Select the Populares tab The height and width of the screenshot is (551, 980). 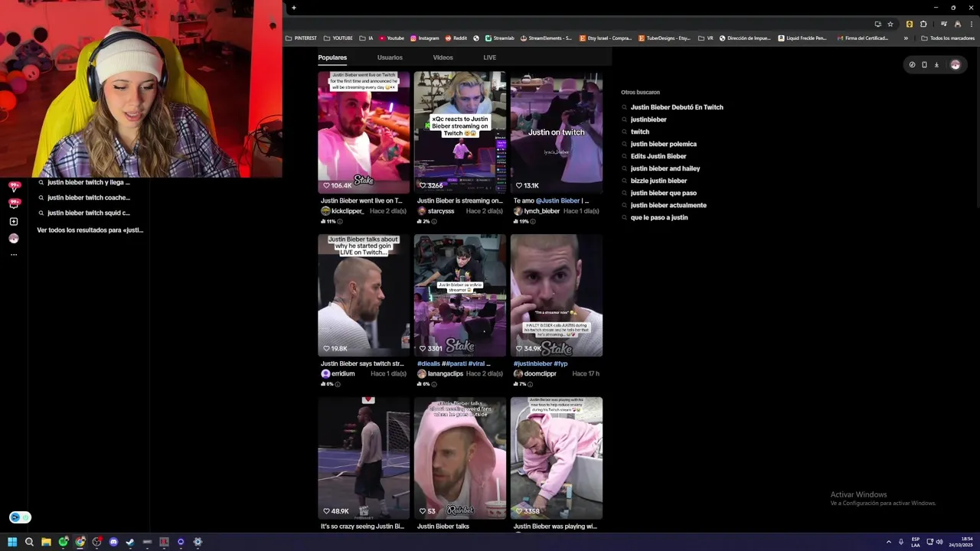click(x=332, y=57)
